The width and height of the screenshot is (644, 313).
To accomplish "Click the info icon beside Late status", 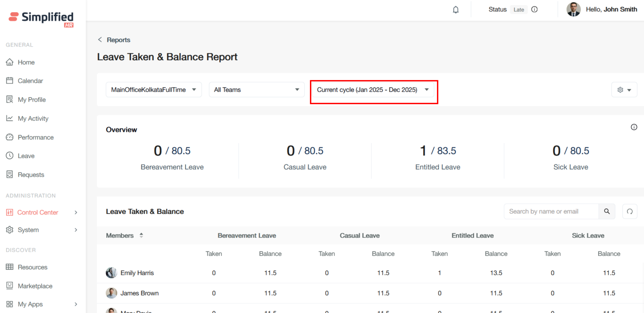I will pos(534,10).
